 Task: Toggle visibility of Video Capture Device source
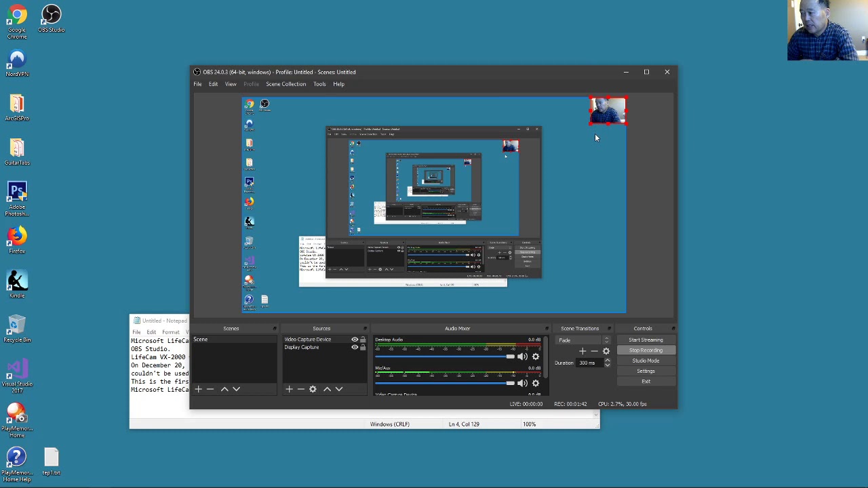[x=354, y=340]
